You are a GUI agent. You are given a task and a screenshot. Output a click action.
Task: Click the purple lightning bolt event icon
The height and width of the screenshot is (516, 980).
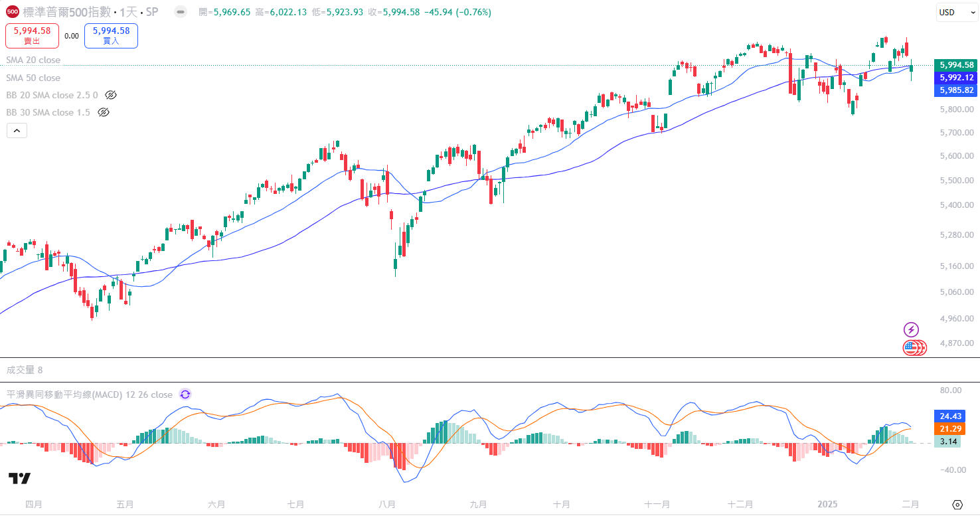tap(911, 329)
